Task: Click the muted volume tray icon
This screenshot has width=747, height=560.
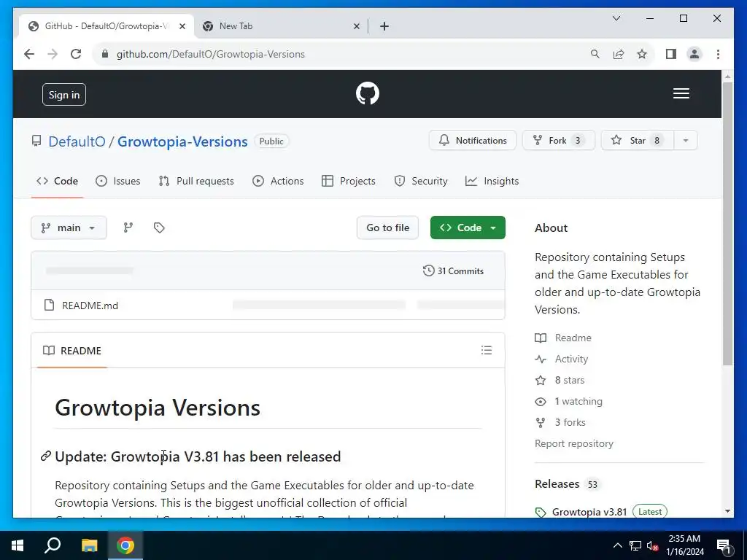Action: pyautogui.click(x=652, y=545)
